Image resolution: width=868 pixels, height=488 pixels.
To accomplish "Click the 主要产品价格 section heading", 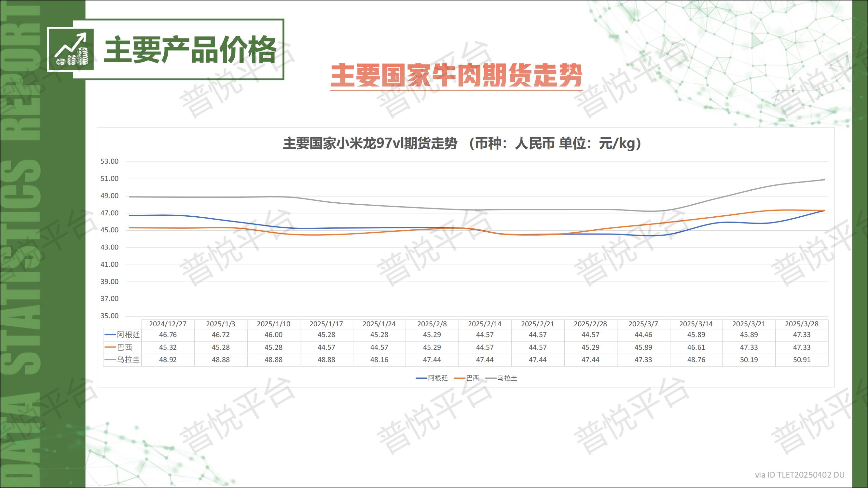I will click(190, 50).
